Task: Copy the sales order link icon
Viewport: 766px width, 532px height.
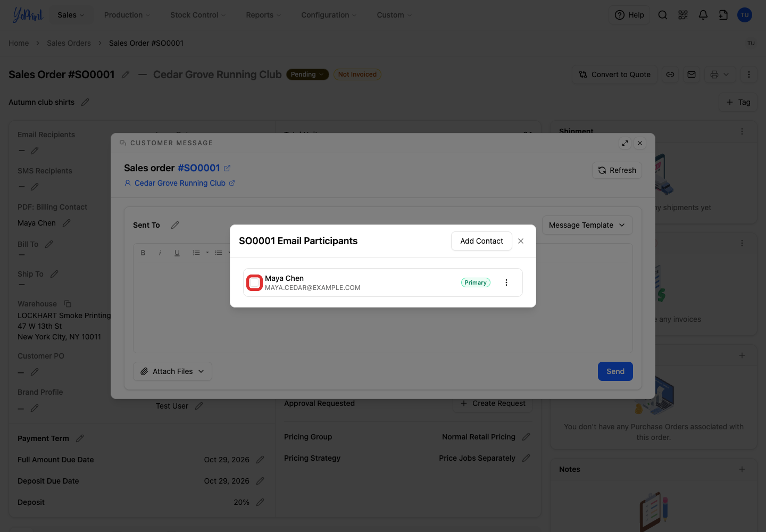Action: click(670, 74)
